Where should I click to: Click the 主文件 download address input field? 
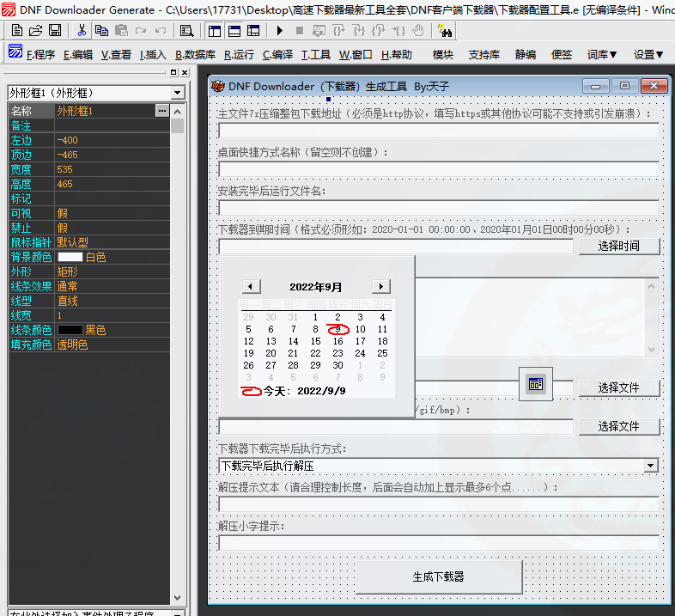click(x=438, y=131)
